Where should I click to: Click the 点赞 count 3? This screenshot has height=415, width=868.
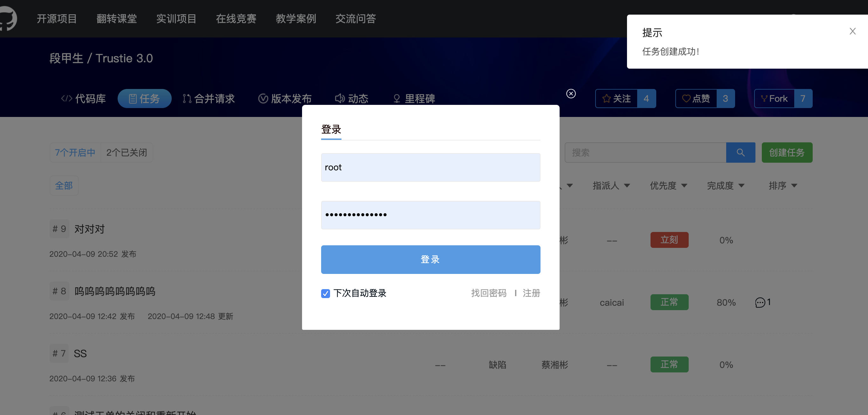tap(726, 99)
